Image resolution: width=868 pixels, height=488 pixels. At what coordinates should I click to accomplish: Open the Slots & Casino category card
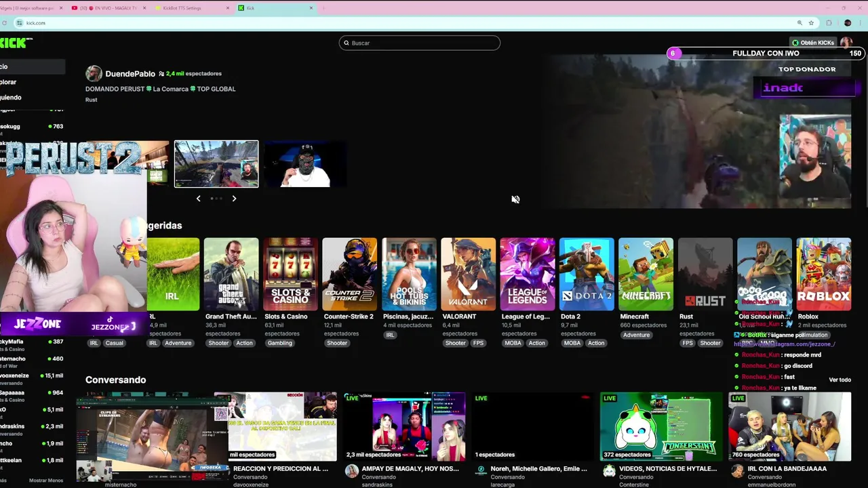pos(290,274)
